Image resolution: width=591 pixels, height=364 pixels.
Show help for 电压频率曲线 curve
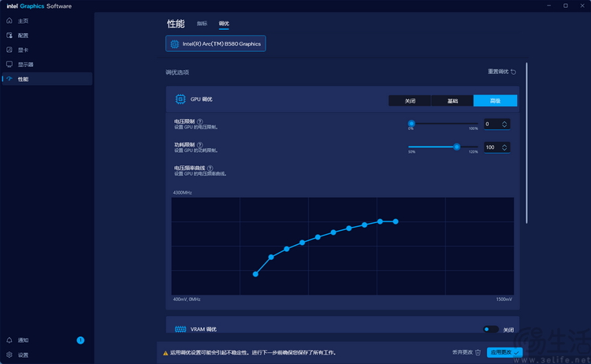click(210, 168)
